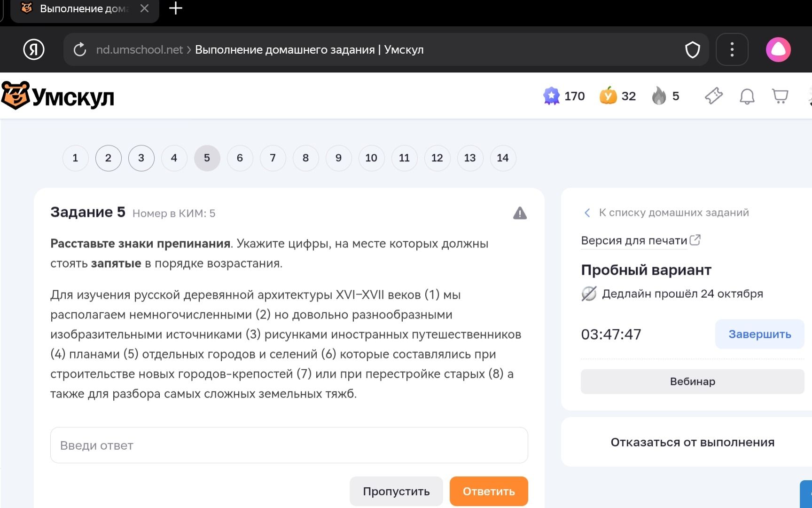Click the crossed-out deadline clock icon
This screenshot has width=812, height=508.
point(589,294)
